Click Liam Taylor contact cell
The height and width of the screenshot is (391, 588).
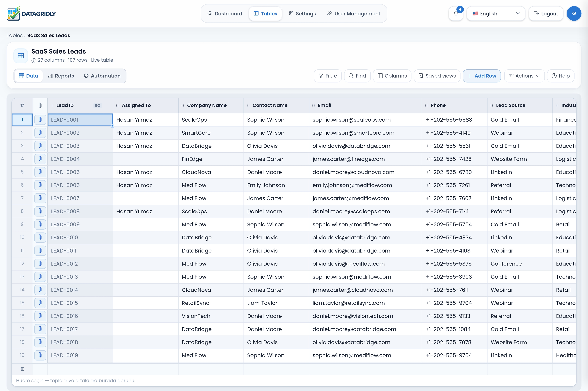coord(276,303)
